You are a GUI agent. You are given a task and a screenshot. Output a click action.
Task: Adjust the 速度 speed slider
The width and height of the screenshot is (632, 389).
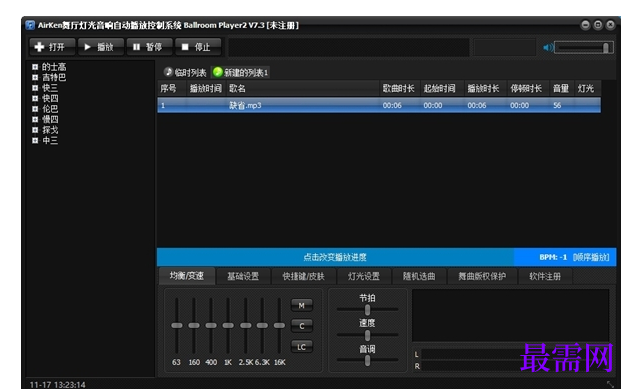pos(367,335)
